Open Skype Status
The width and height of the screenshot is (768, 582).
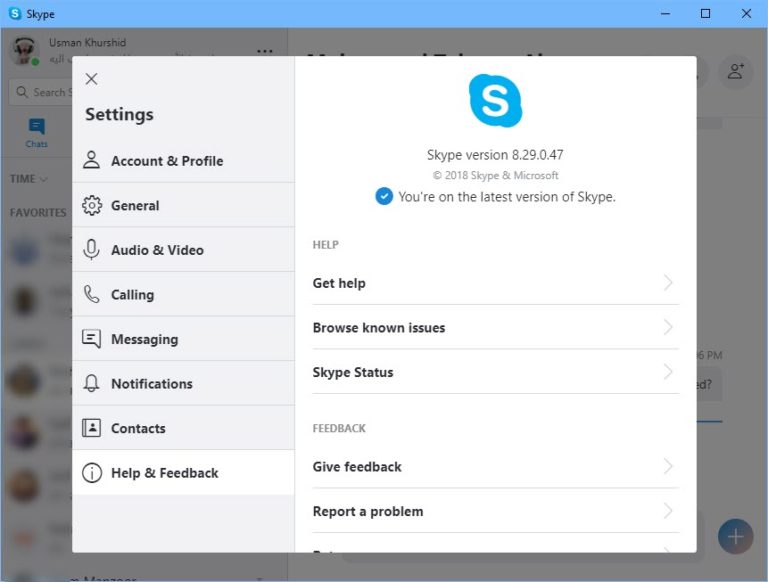(496, 372)
